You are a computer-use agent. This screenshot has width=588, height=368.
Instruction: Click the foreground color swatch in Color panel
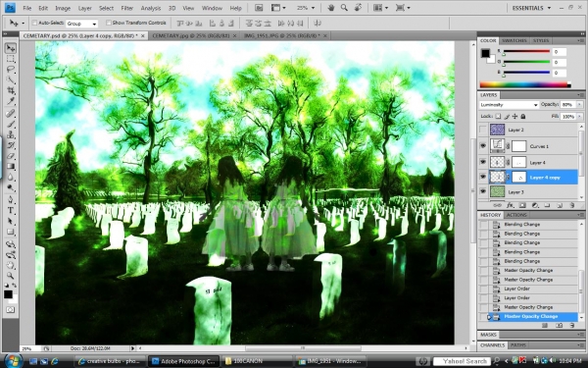(485, 53)
